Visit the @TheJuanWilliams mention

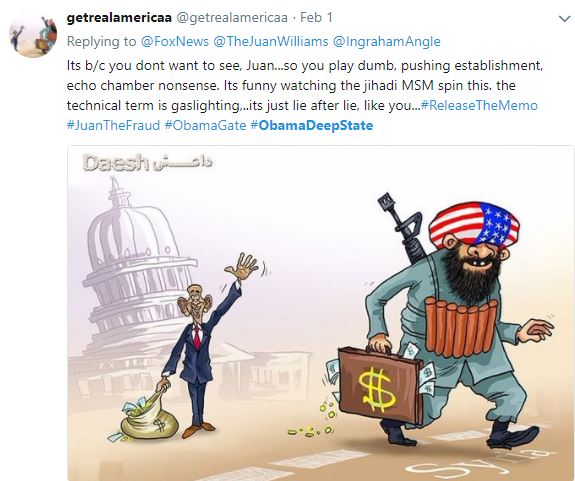click(270, 41)
